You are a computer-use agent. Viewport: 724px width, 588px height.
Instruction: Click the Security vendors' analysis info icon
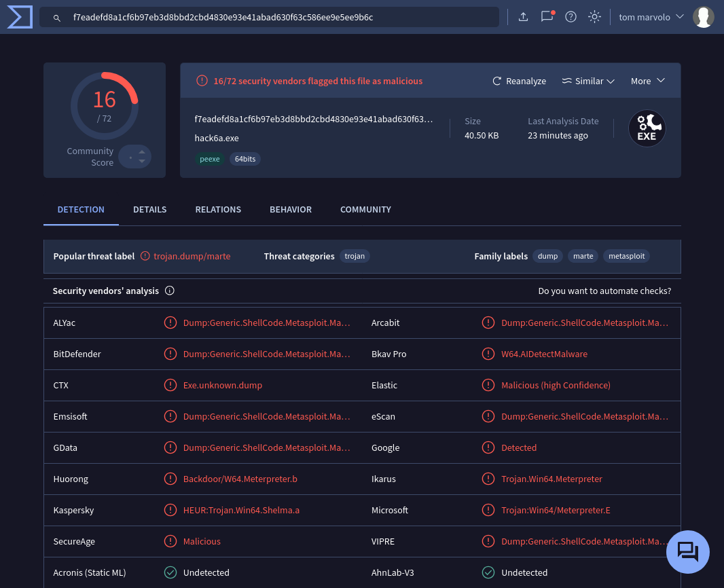170,291
